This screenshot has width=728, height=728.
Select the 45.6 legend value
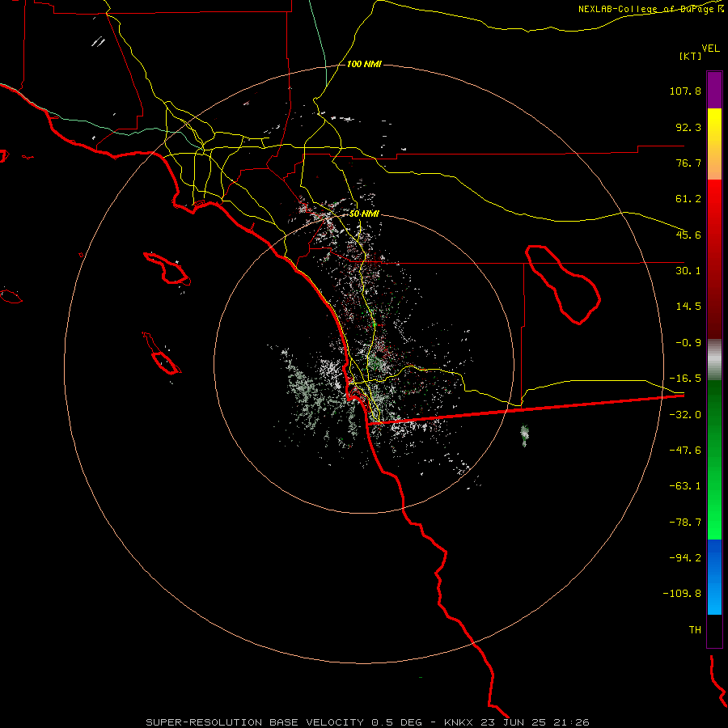[688, 235]
